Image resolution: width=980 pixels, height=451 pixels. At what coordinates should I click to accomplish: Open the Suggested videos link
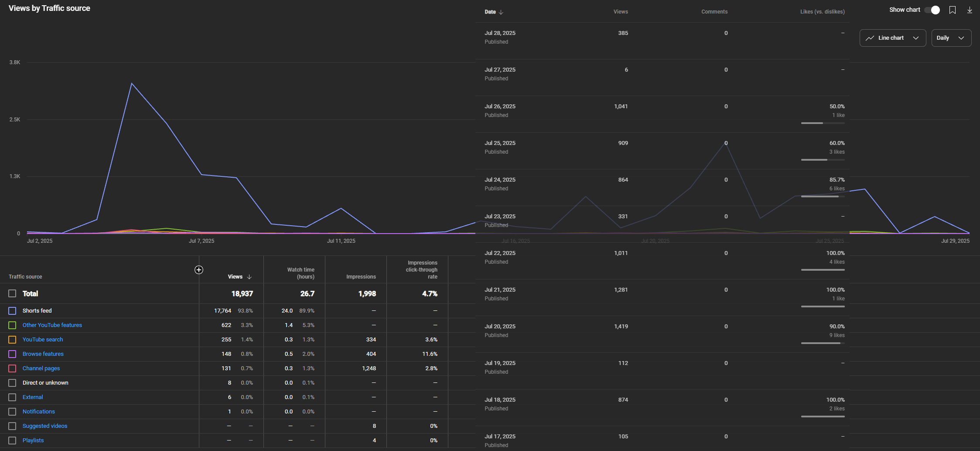(45, 426)
